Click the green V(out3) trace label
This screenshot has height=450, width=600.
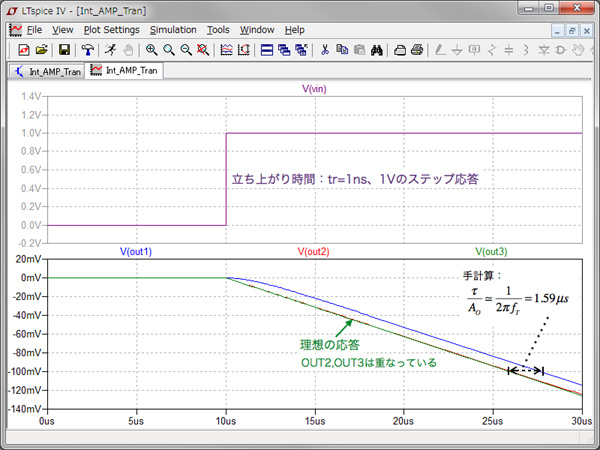click(490, 251)
